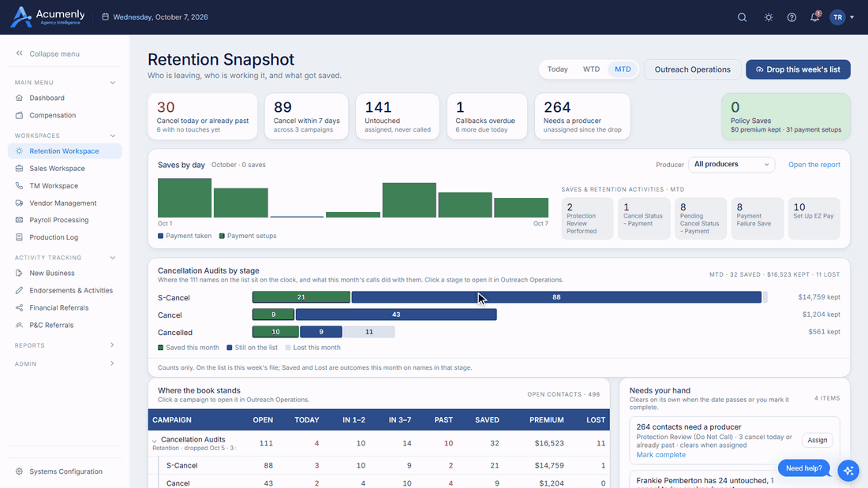Click the Payroll Processing icon
868x488 pixels.
point(20,220)
